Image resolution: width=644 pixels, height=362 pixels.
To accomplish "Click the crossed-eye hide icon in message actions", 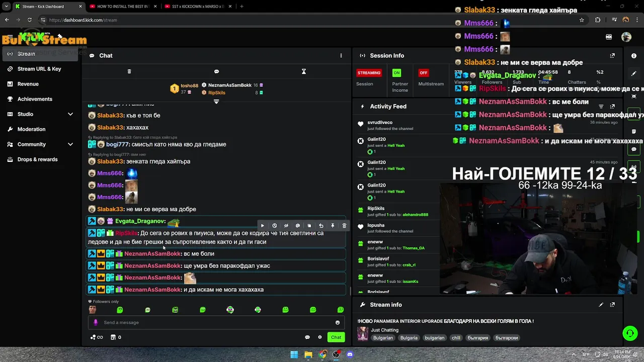I will [x=286, y=226].
